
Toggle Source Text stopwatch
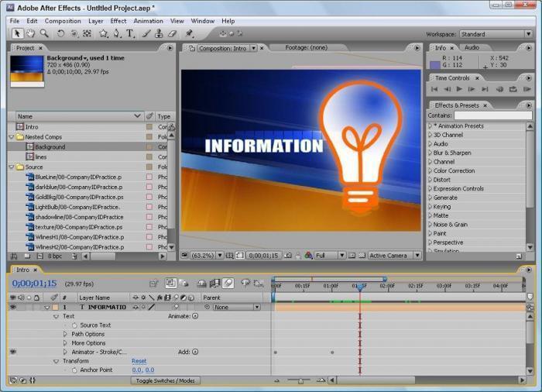[74, 325]
